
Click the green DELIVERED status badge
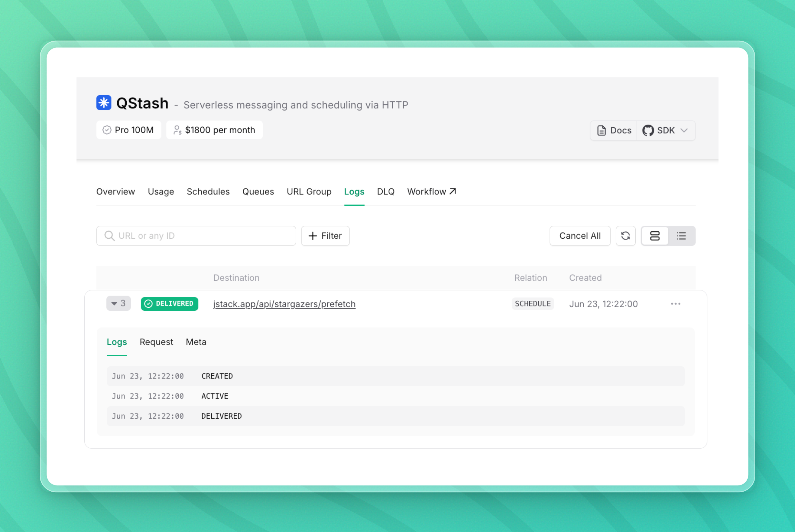[x=169, y=304]
